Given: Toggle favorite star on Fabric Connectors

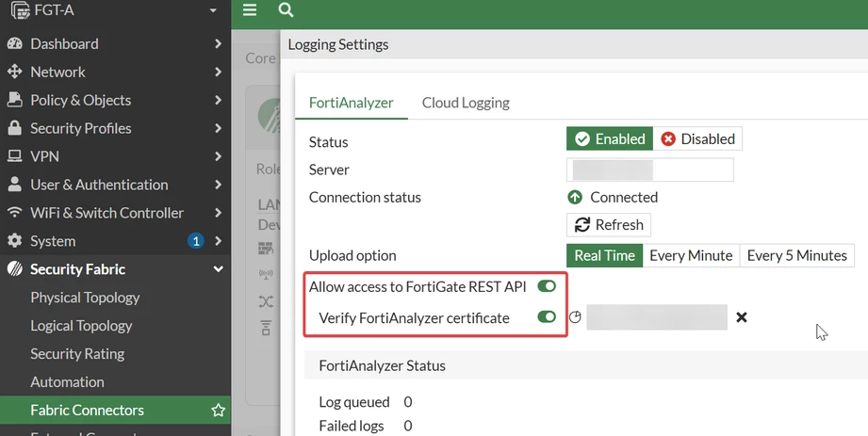Looking at the screenshot, I should pos(218,410).
